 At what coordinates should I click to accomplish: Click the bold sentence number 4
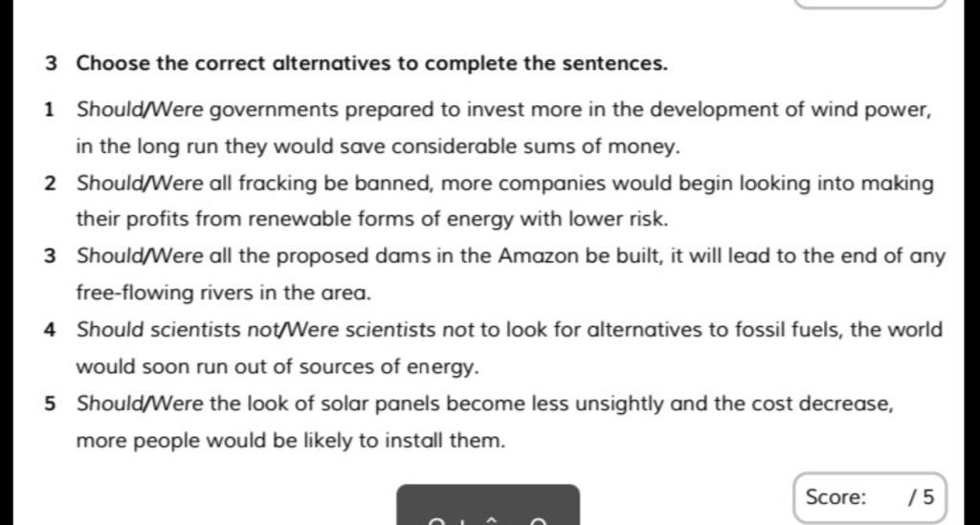point(51,330)
